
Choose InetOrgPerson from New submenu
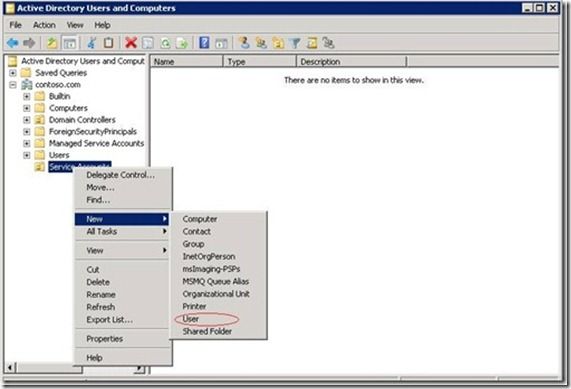(x=218, y=257)
